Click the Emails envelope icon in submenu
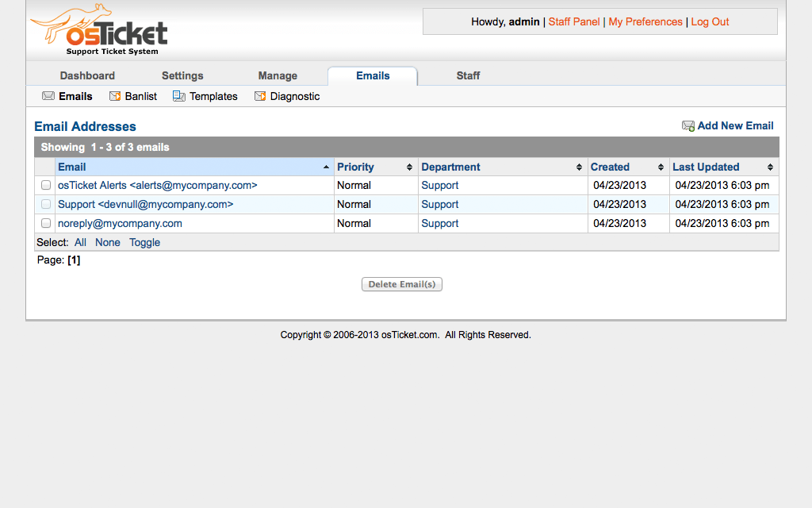 [48, 96]
